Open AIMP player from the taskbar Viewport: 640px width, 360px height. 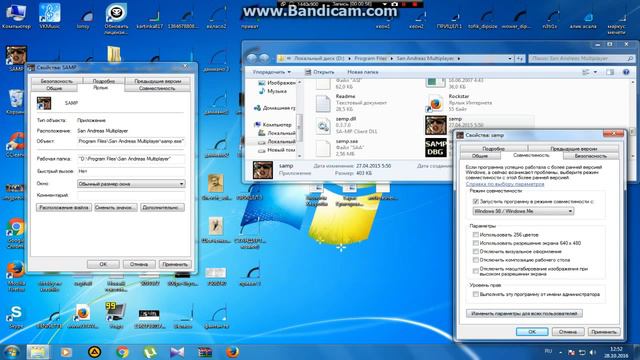[x=95, y=352]
